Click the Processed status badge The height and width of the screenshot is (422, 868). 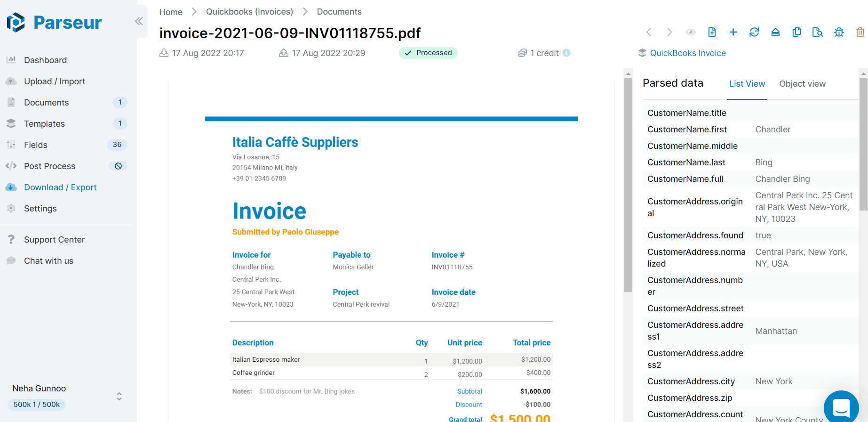pos(428,53)
